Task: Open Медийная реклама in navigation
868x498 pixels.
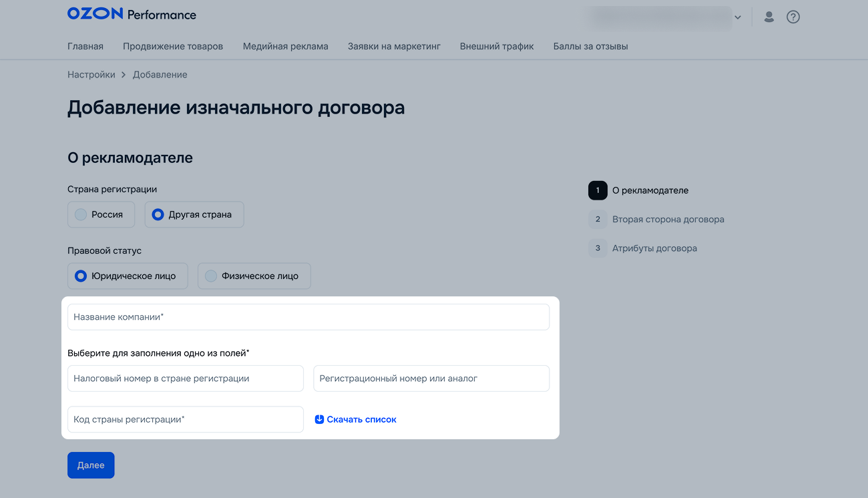Action: pyautogui.click(x=285, y=46)
